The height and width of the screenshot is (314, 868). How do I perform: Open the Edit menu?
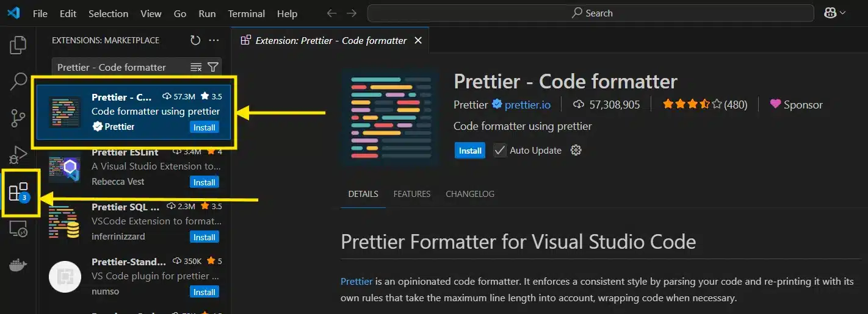click(x=68, y=13)
